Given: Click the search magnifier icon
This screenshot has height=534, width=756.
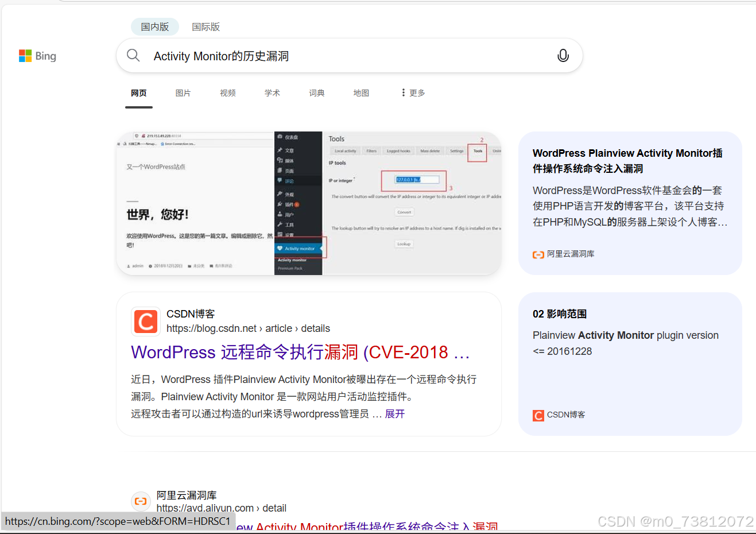Looking at the screenshot, I should coord(133,55).
